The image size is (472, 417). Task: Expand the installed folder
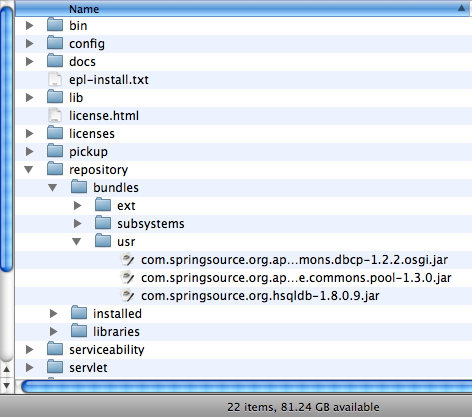click(53, 313)
